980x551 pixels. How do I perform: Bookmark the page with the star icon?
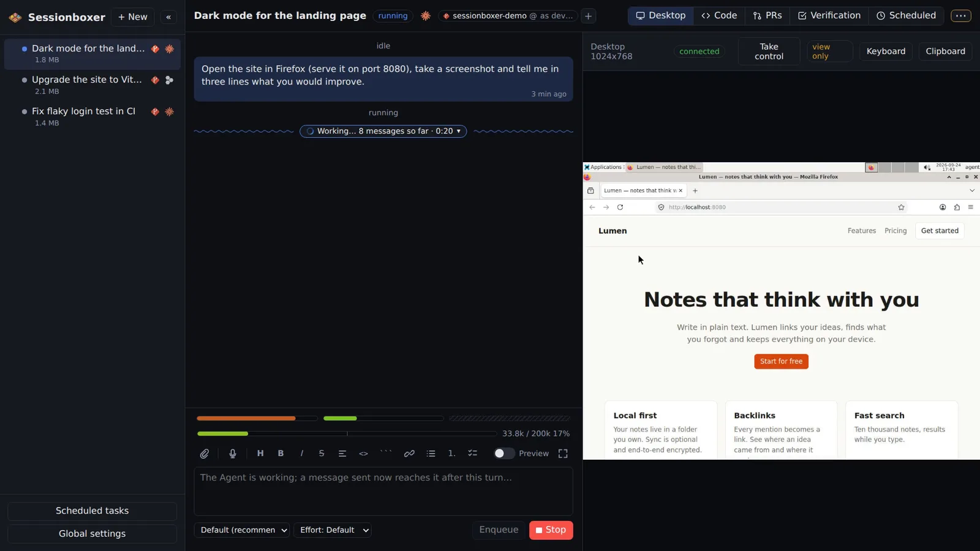901,208
